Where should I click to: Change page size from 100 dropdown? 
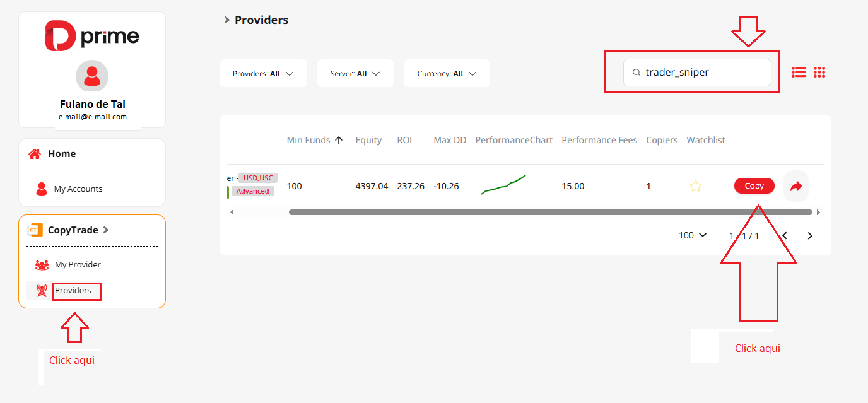693,235
